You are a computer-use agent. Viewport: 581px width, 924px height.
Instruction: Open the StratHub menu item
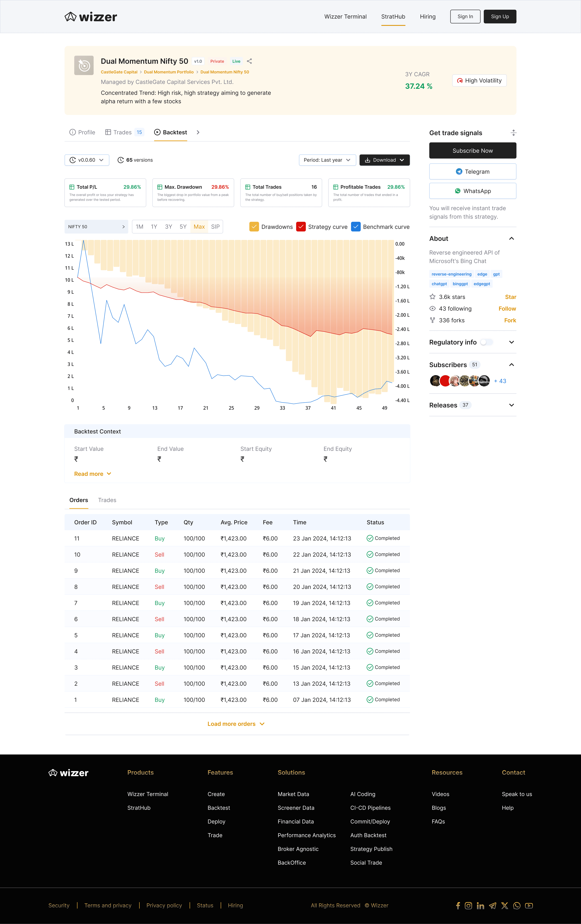coord(393,16)
